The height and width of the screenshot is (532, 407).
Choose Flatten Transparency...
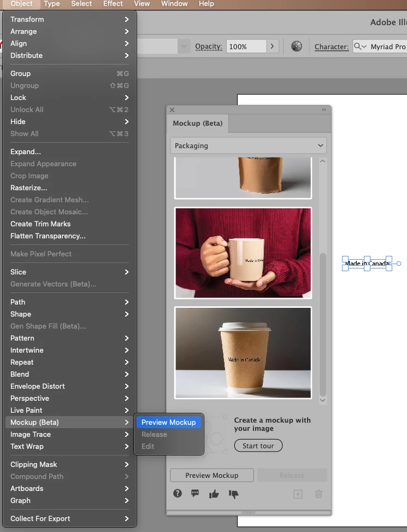(x=69, y=236)
